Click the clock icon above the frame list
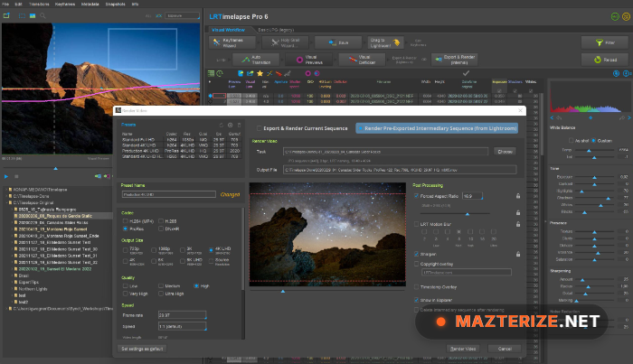633x364 pixels. click(220, 73)
